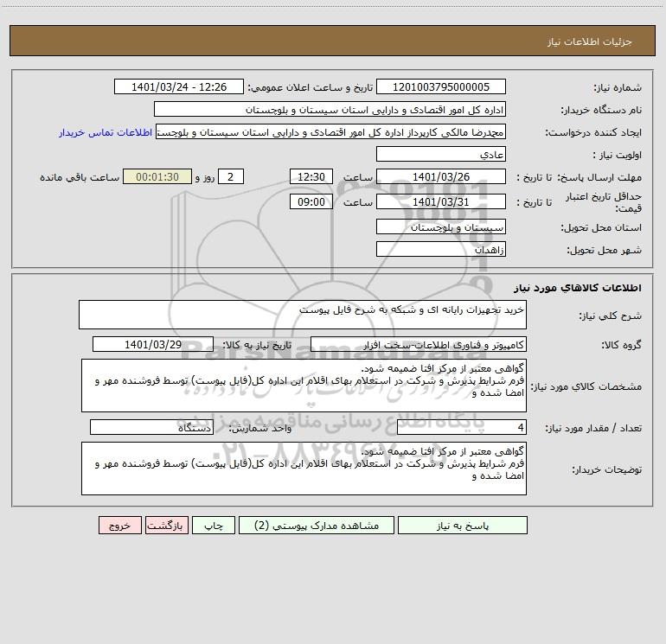Click the چاپ print button

(214, 525)
